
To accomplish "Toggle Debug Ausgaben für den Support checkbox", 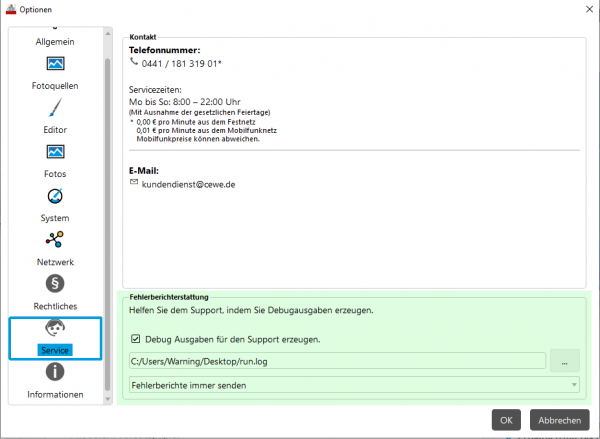I will 135,339.
